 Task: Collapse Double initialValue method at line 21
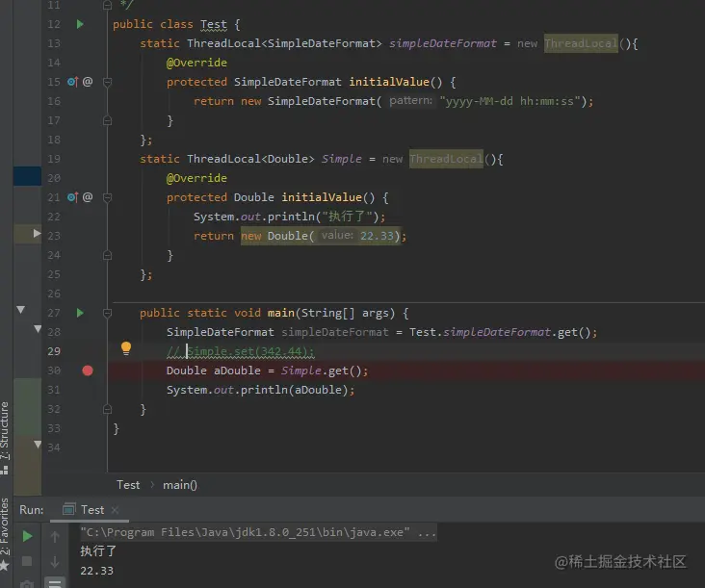[x=107, y=197]
